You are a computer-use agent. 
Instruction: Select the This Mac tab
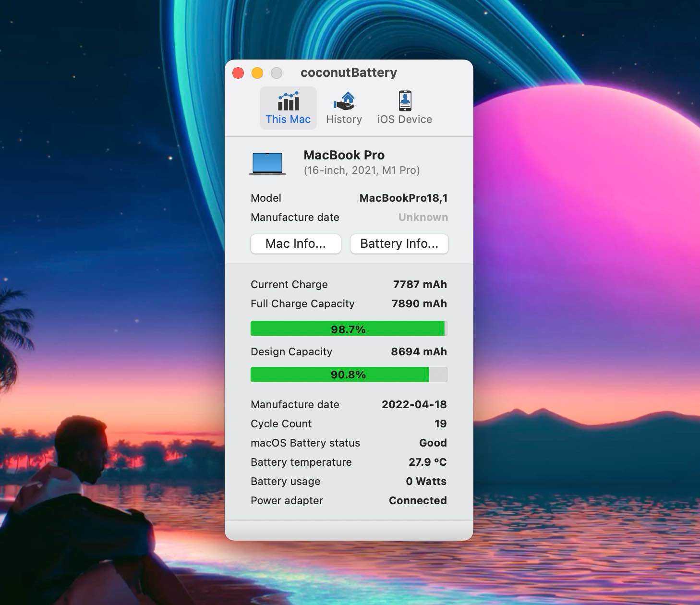pos(288,108)
